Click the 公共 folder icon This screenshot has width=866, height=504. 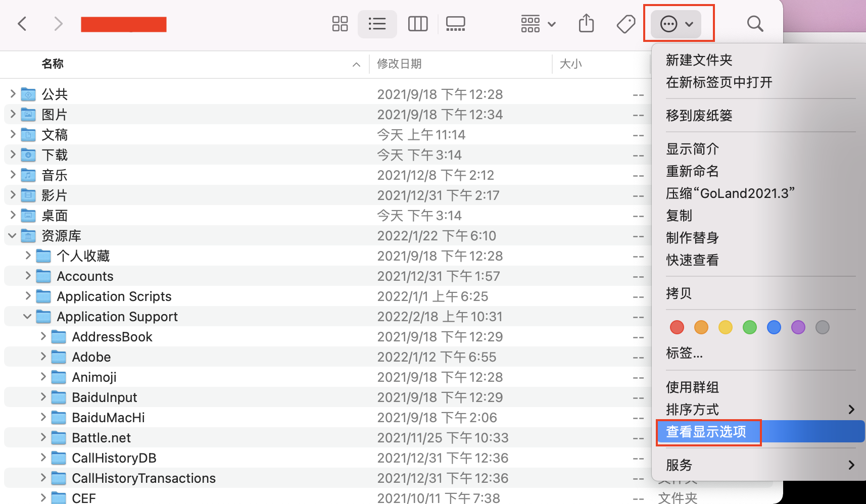tap(28, 94)
